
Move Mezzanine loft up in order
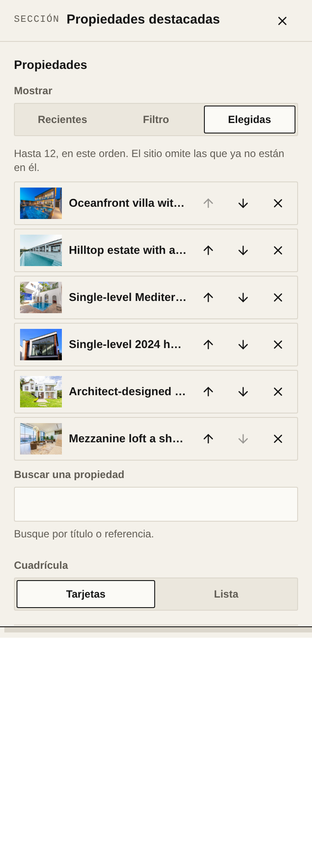click(x=208, y=439)
